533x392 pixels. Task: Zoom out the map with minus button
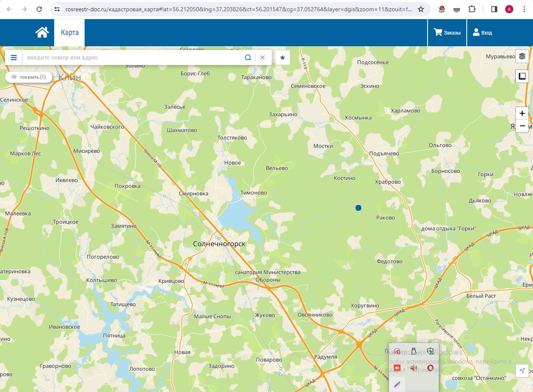(x=522, y=126)
